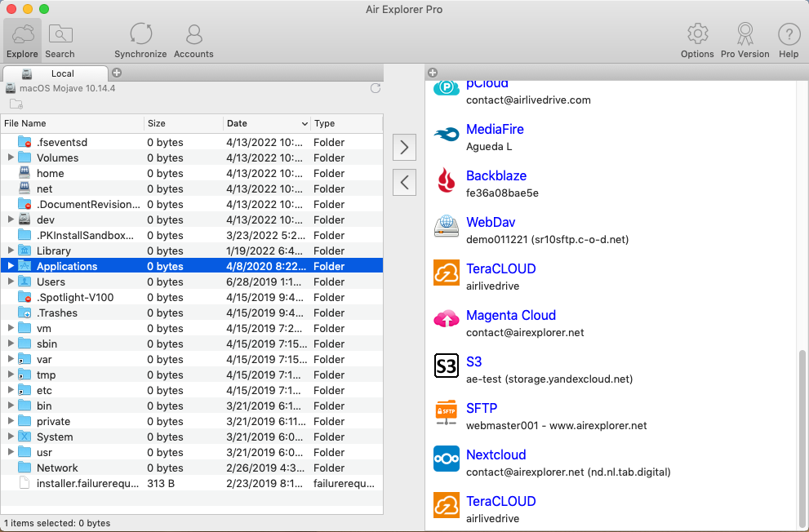Select the Local tab
Screen dimensions: 809x532
[x=56, y=73]
